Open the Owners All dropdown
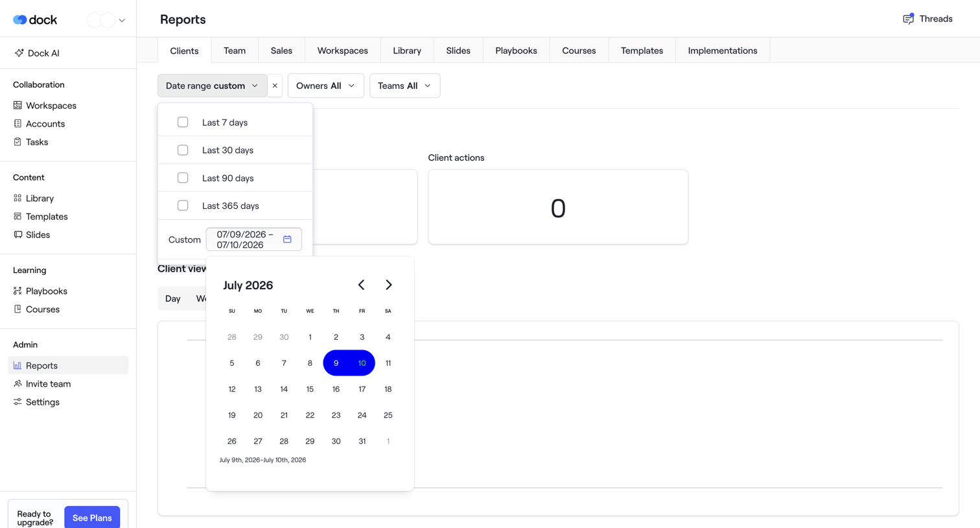Viewport: 980px width, 528px height. click(x=325, y=86)
